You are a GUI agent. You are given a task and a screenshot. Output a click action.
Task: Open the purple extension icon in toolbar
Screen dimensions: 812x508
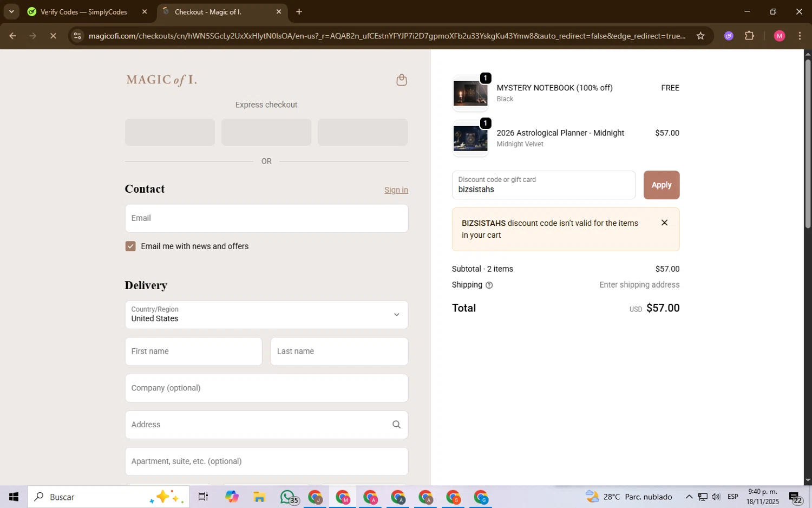point(729,36)
